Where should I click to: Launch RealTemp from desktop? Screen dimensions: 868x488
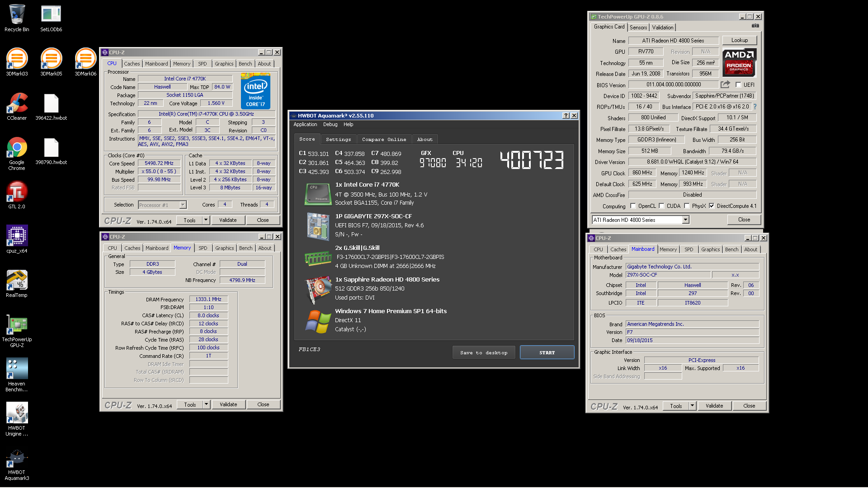(x=17, y=283)
